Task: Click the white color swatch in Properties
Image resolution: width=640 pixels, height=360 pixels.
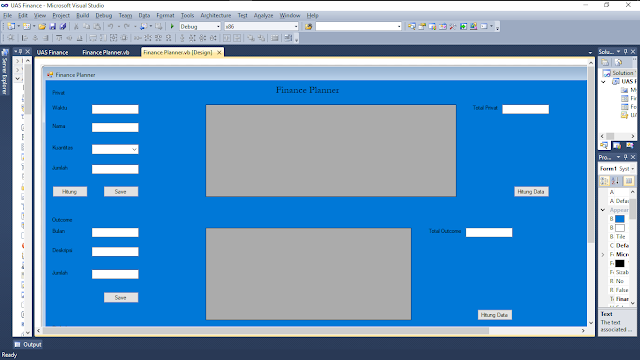Action: pyautogui.click(x=620, y=228)
